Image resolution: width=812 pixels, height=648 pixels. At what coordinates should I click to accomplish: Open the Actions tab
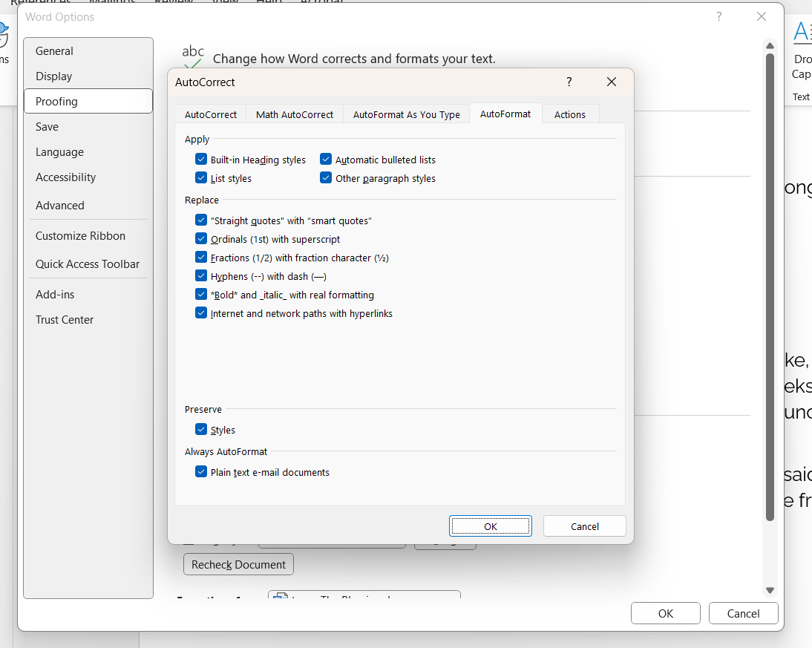pyautogui.click(x=569, y=114)
